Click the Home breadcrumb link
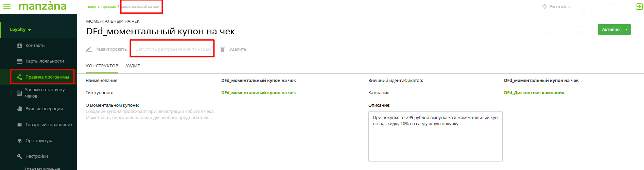This screenshot has height=170, width=644. pyautogui.click(x=91, y=7)
